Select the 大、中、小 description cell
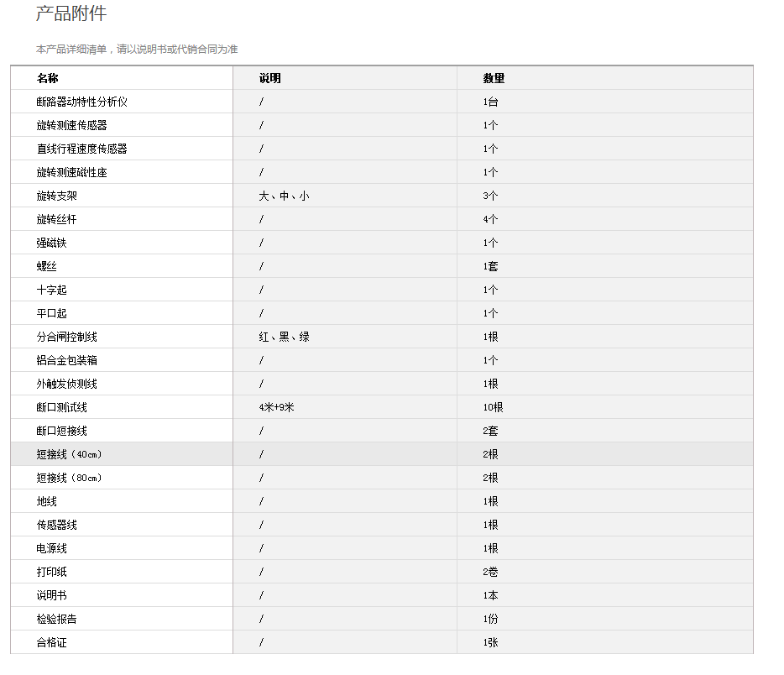Image resolution: width=784 pixels, height=675 pixels. 284,196
